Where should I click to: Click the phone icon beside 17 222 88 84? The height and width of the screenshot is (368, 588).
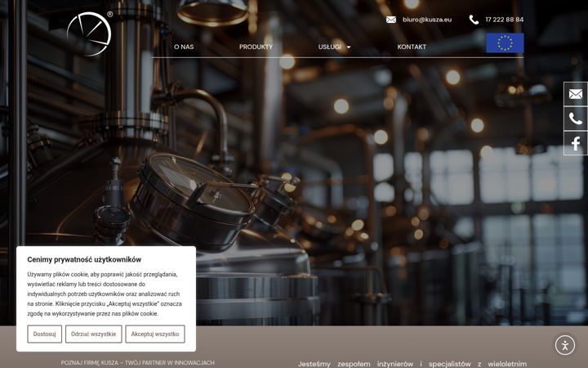tap(474, 20)
